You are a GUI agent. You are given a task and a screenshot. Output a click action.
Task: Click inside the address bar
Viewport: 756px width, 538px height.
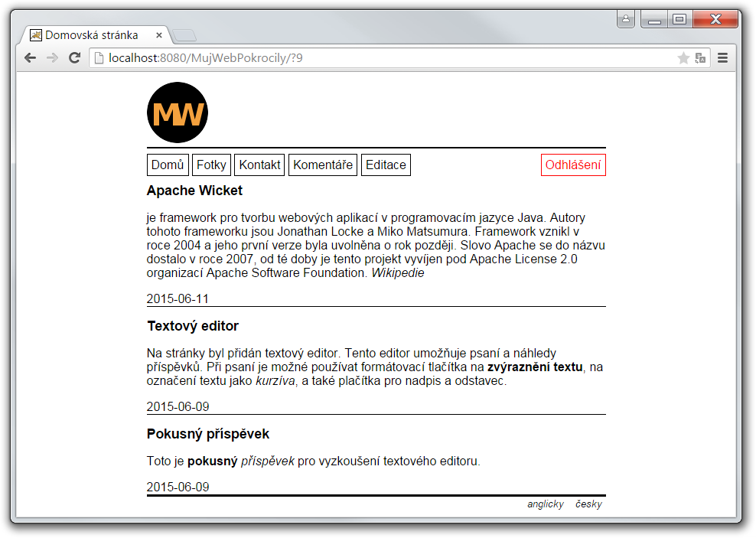pos(306,57)
